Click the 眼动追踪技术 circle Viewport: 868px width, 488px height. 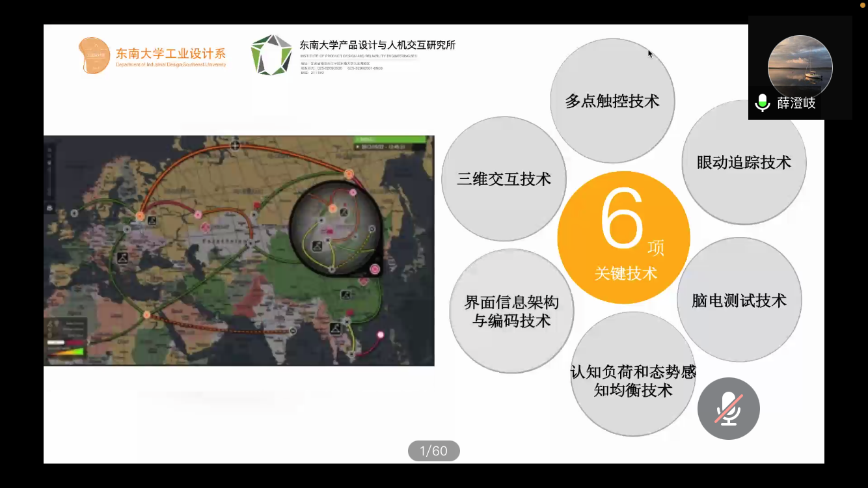(x=744, y=162)
